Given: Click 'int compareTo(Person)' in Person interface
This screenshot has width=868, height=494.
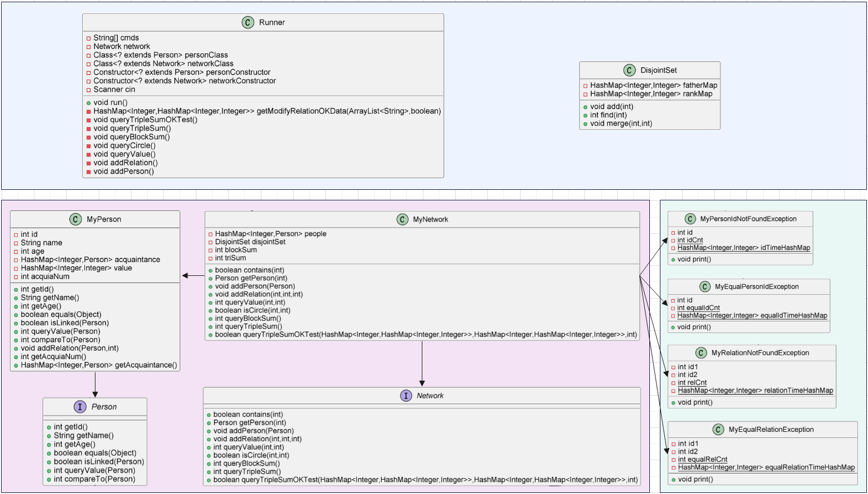Looking at the screenshot, I should 94,479.
